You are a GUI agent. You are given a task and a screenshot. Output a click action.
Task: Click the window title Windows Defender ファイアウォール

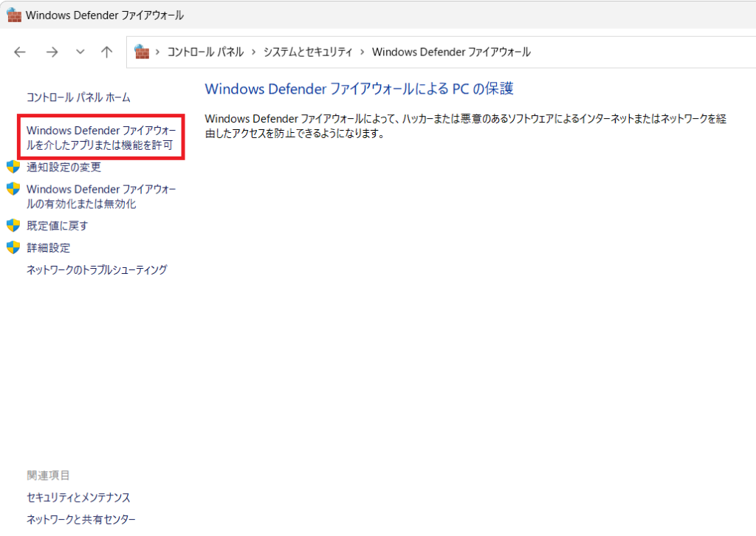105,16
